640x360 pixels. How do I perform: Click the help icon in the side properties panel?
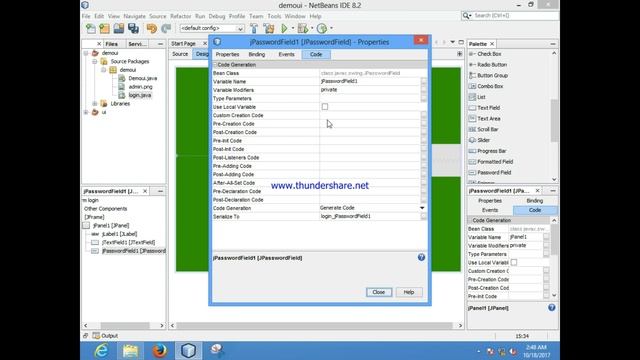(551, 308)
